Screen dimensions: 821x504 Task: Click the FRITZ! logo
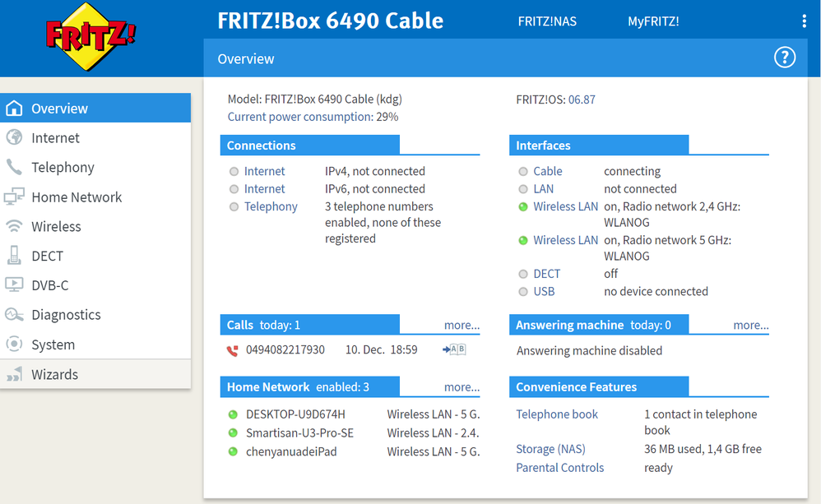pyautogui.click(x=90, y=36)
